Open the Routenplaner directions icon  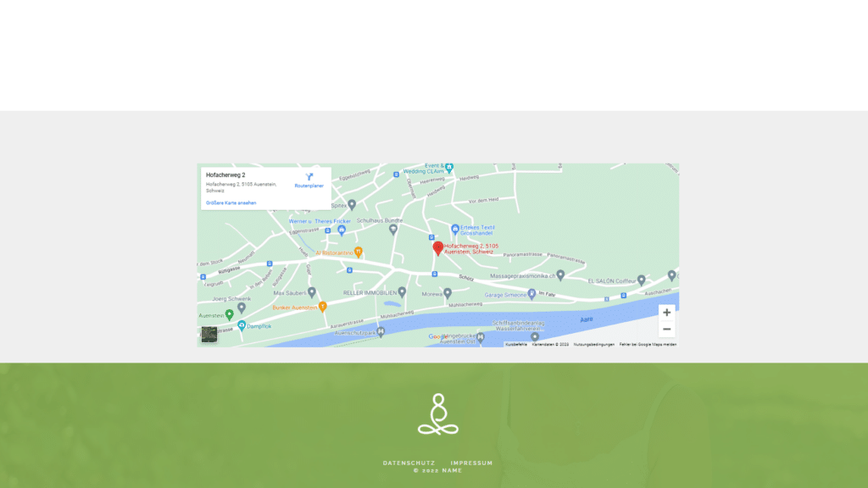click(309, 177)
